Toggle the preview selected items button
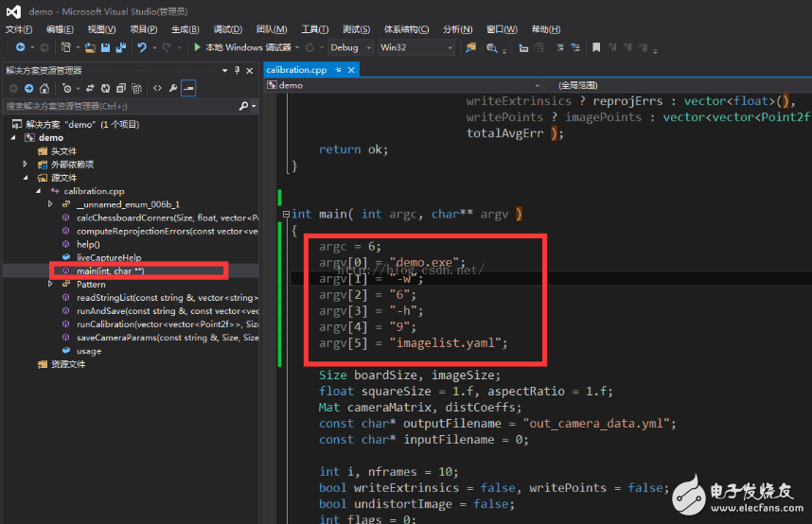812x524 pixels. point(189,88)
